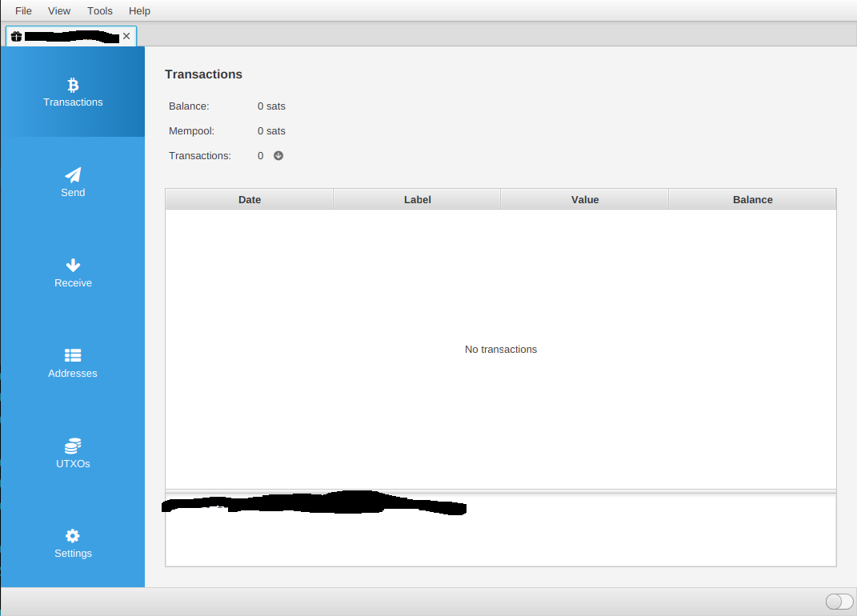Viewport: 857px width, 616px height.
Task: Expand the Transactions count details arrow
Action: tap(278, 155)
